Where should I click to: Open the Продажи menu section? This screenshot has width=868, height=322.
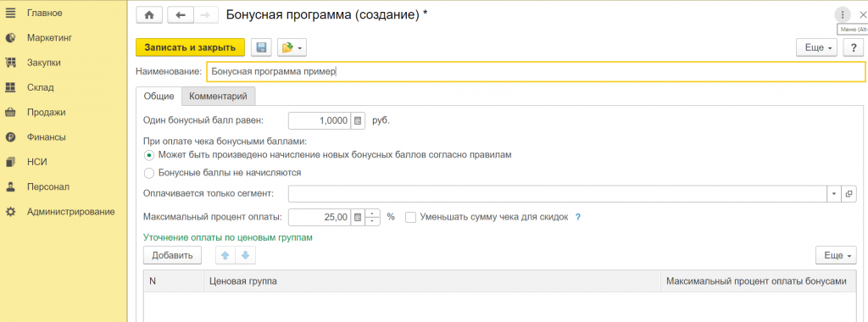47,113
